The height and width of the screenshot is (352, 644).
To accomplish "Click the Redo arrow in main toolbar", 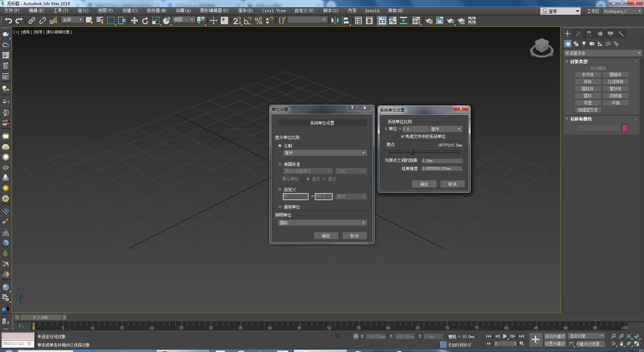I will [x=19, y=21].
